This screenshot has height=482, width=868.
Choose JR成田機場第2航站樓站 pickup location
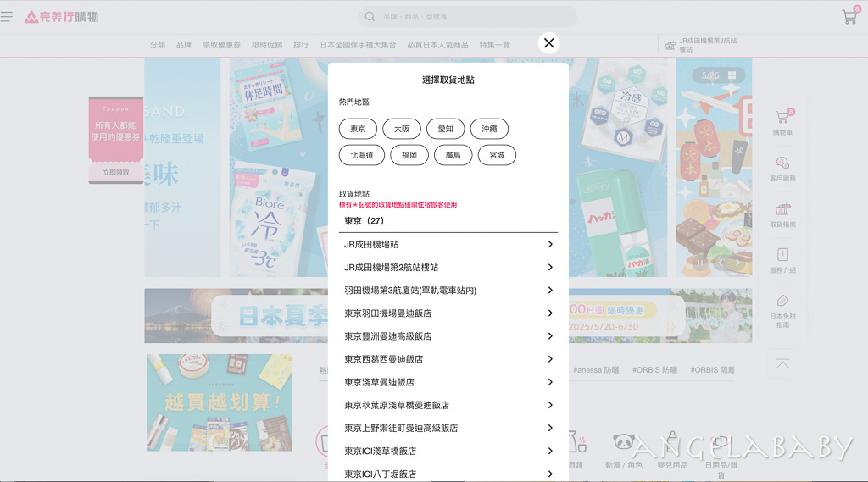click(x=448, y=268)
